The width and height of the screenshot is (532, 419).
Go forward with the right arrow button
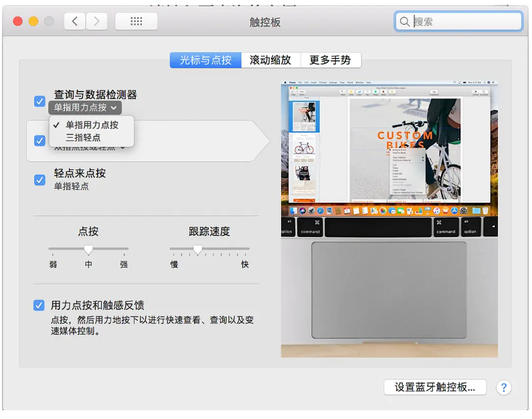click(x=96, y=21)
